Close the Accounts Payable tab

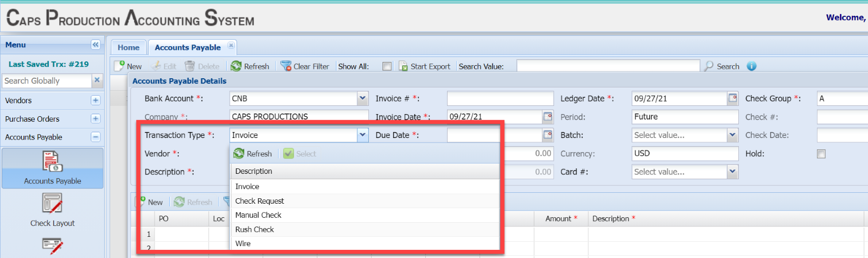coord(231,46)
